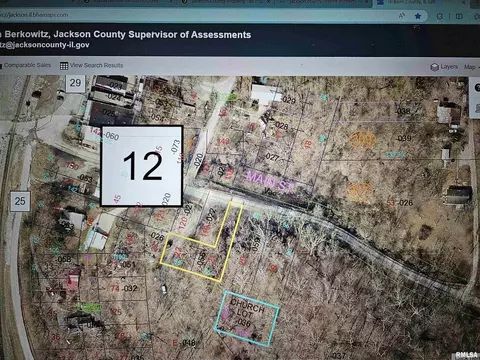Click the help question mark icon on map

[477, 87]
